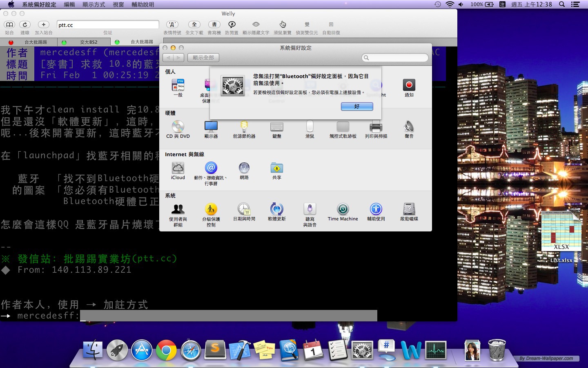Screen dimensions: 588x368
Task: Click the System Preferences search field
Action: click(395, 58)
